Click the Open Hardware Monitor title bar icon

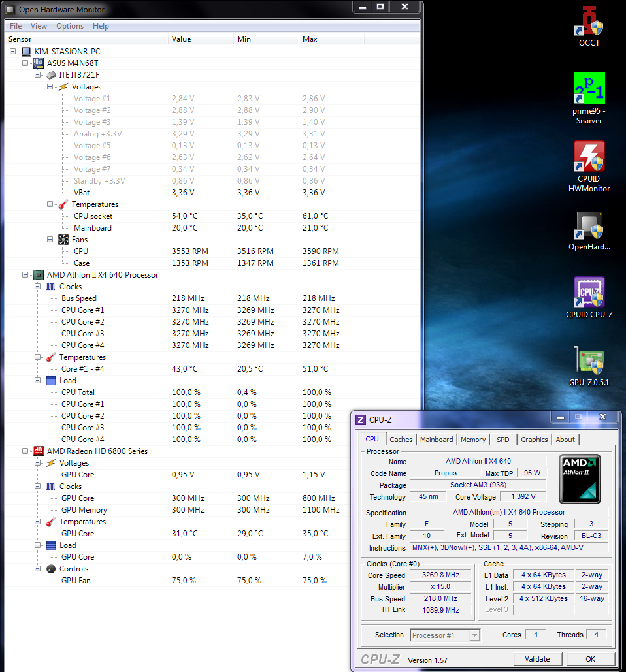(10, 9)
